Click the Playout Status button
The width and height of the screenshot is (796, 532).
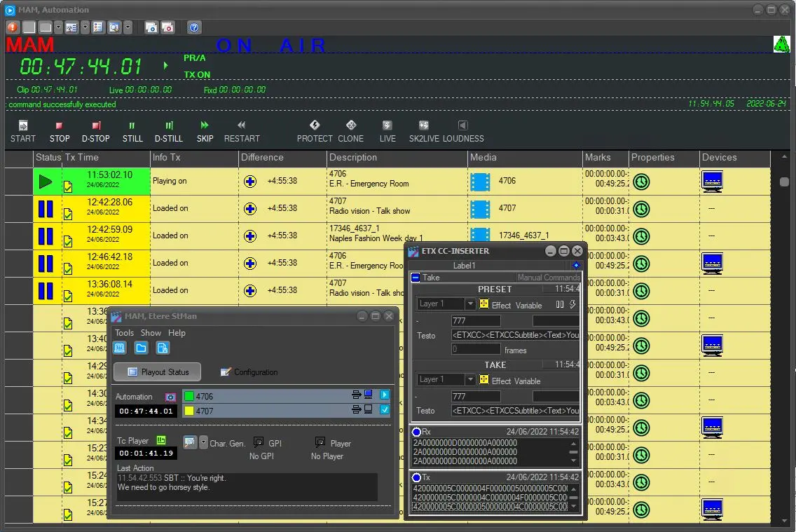click(x=157, y=372)
